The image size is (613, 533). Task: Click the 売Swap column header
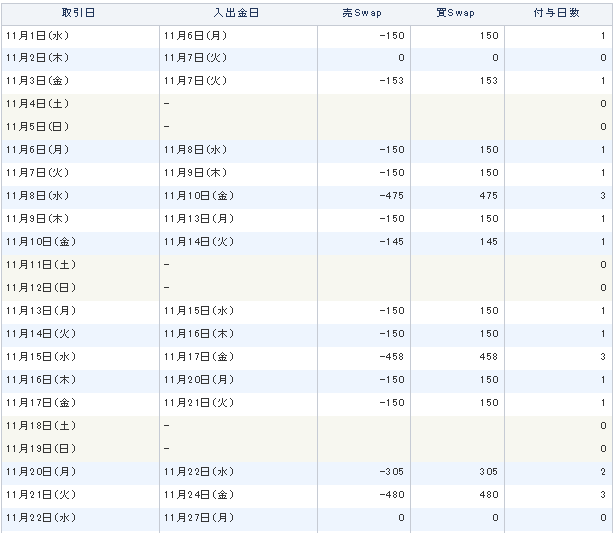364,14
